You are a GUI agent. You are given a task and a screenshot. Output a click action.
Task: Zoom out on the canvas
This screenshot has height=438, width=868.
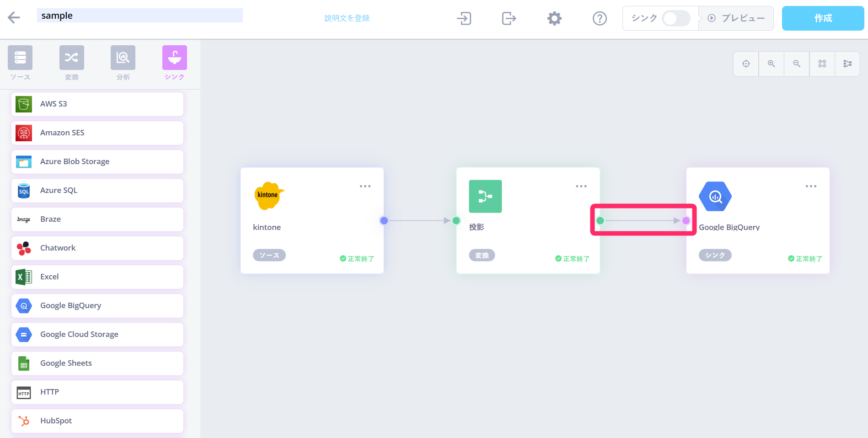[x=797, y=64]
